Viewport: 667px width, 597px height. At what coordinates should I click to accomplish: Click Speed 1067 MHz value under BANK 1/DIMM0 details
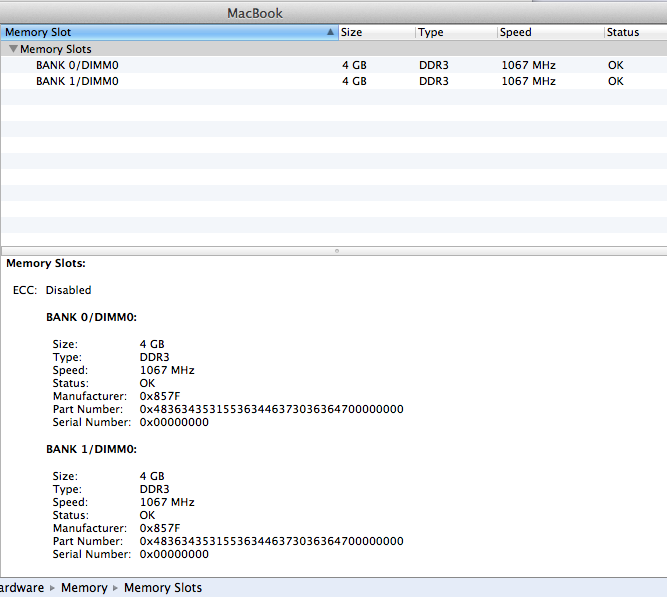(x=167, y=502)
